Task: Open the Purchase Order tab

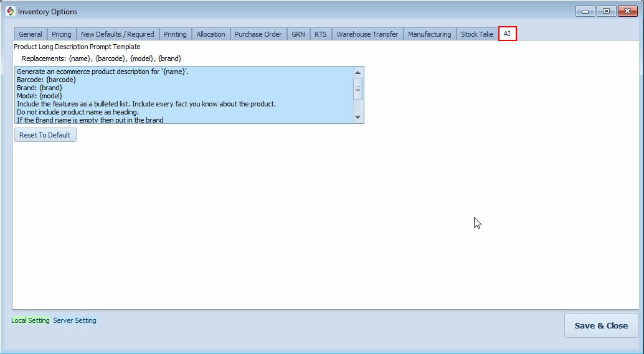Action: [258, 34]
